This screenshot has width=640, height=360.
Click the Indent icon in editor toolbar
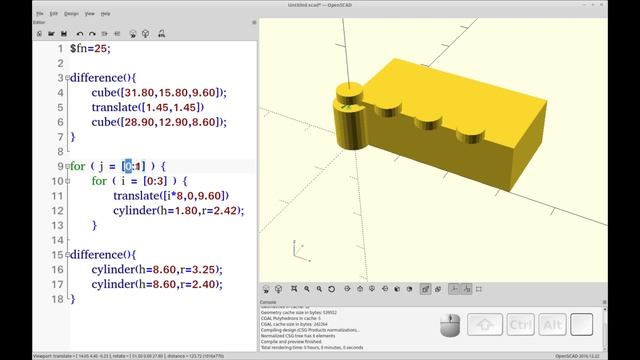pos(117,34)
